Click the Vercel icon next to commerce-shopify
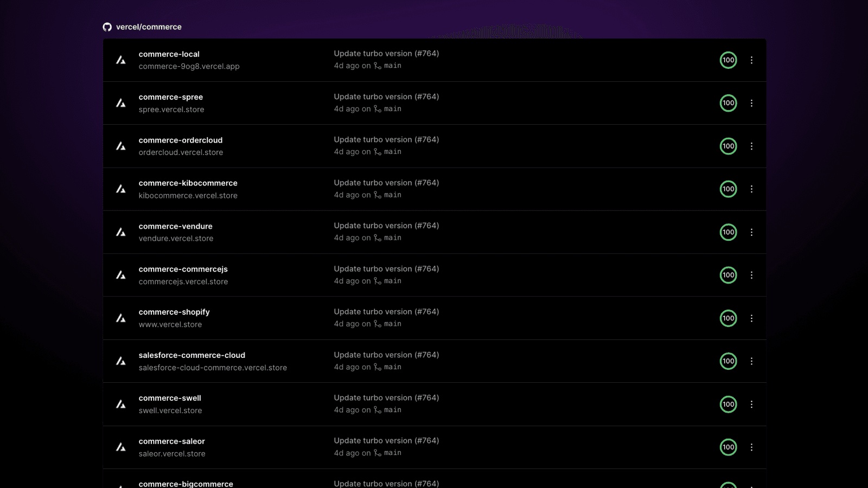Image resolution: width=868 pixels, height=488 pixels. pos(120,318)
